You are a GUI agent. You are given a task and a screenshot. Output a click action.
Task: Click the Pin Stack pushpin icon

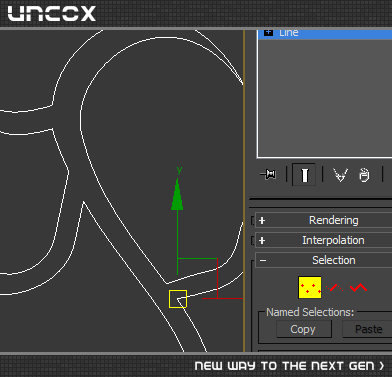tap(268, 174)
